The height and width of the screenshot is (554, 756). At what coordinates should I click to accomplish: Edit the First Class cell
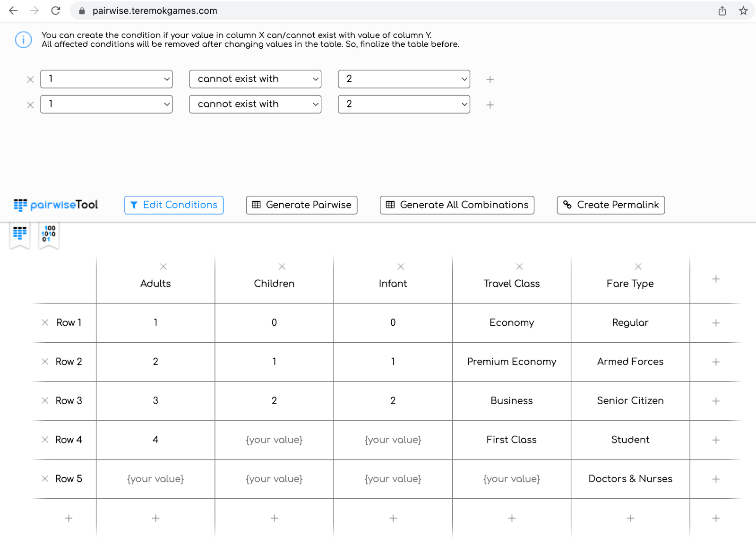click(512, 440)
